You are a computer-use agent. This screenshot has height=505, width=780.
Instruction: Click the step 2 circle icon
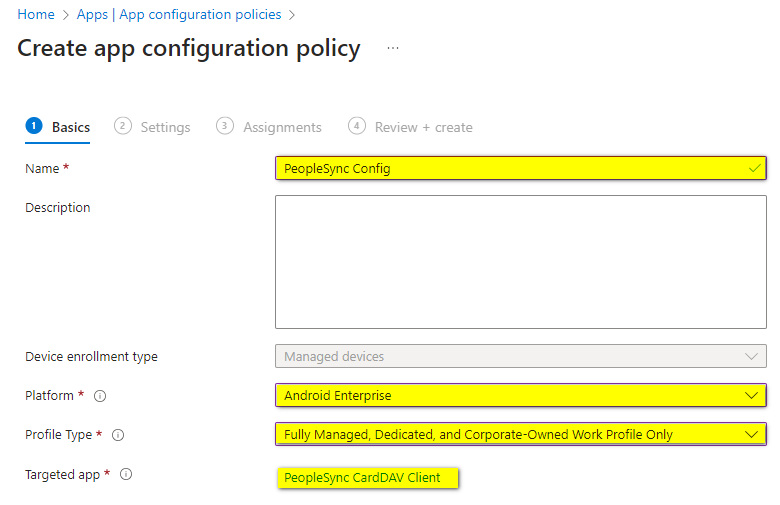tap(123, 126)
